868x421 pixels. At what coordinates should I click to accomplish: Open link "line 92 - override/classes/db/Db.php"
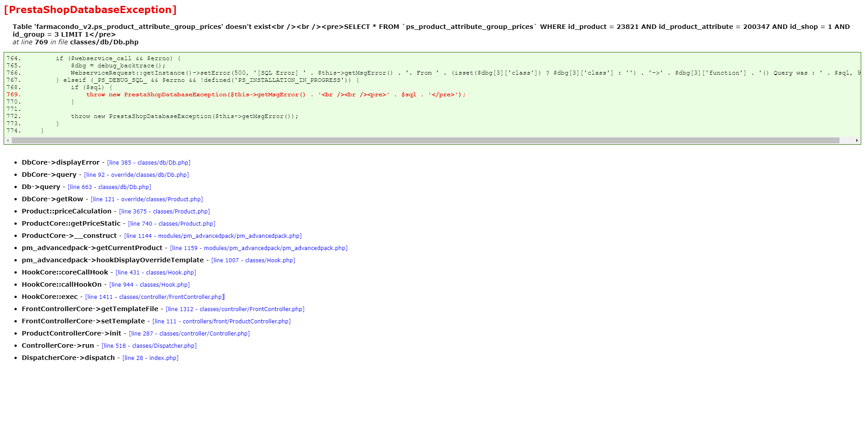tap(137, 175)
